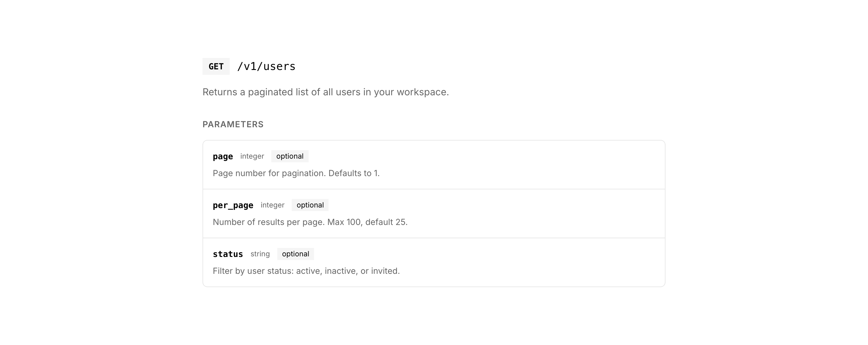This screenshot has width=868, height=345.
Task: Click the page parameter name
Action: tap(223, 157)
